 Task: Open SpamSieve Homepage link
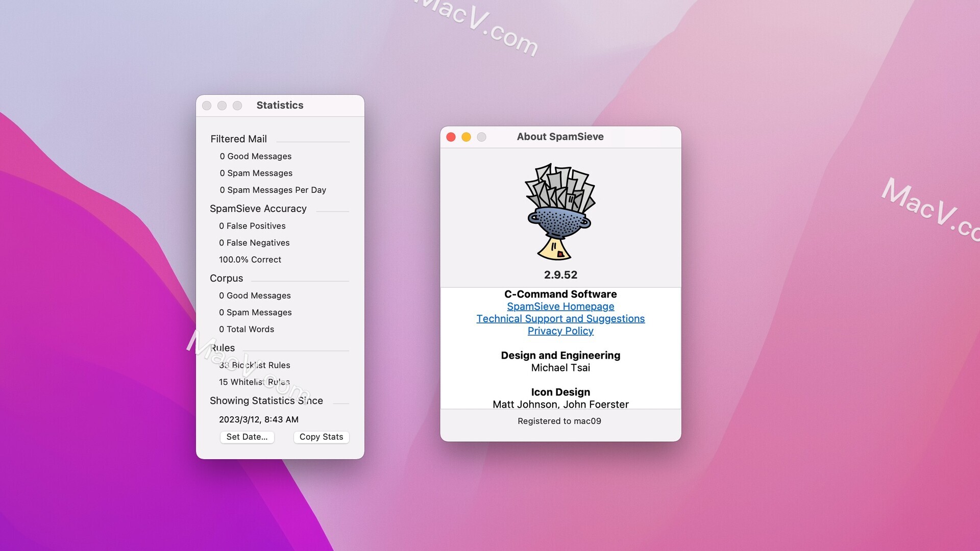[x=560, y=306]
